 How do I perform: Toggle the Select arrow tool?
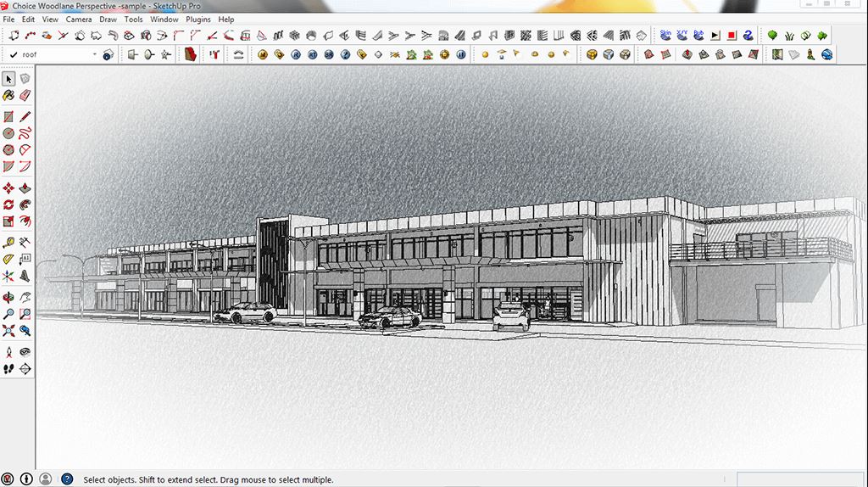pyautogui.click(x=8, y=79)
